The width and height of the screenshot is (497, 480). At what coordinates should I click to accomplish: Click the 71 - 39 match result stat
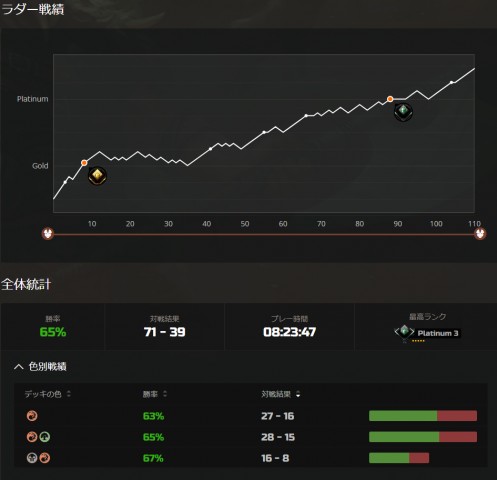click(165, 332)
